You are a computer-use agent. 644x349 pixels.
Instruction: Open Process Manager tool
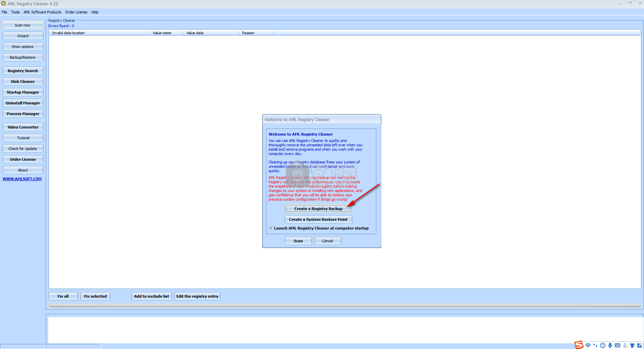[x=23, y=114]
